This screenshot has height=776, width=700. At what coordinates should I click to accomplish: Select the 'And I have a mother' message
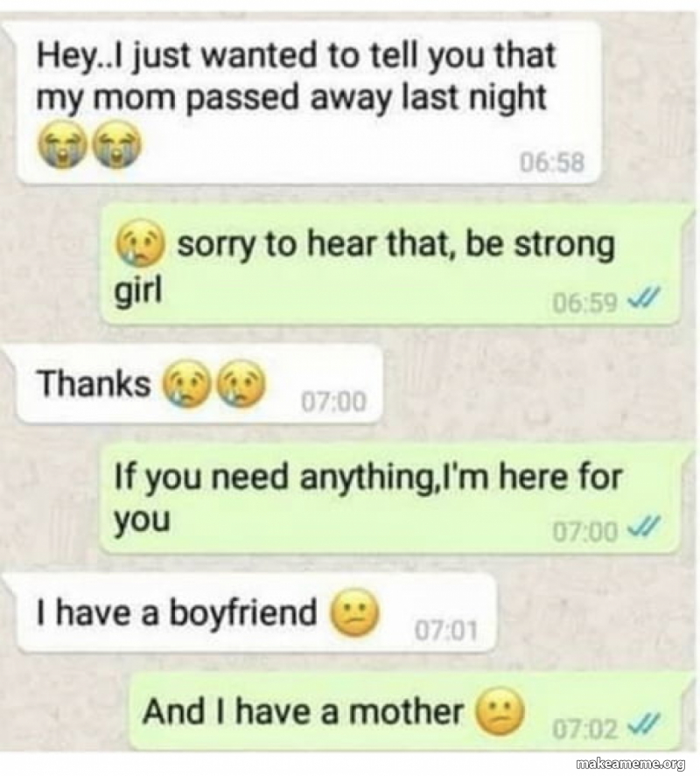click(405, 711)
